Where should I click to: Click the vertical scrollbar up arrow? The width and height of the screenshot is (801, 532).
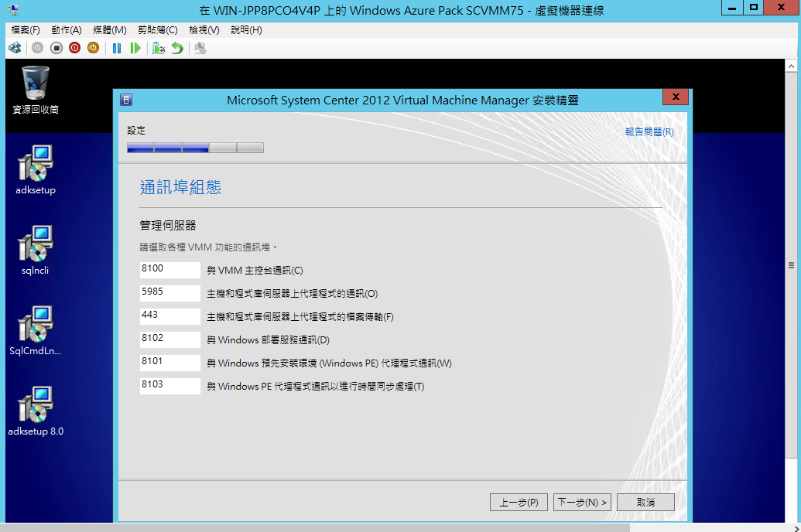(791, 66)
